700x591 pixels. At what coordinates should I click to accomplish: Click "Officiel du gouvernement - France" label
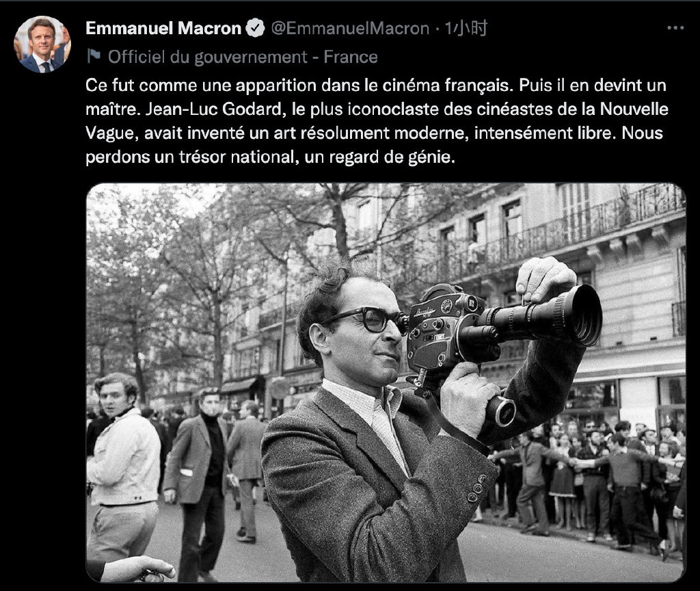(243, 57)
